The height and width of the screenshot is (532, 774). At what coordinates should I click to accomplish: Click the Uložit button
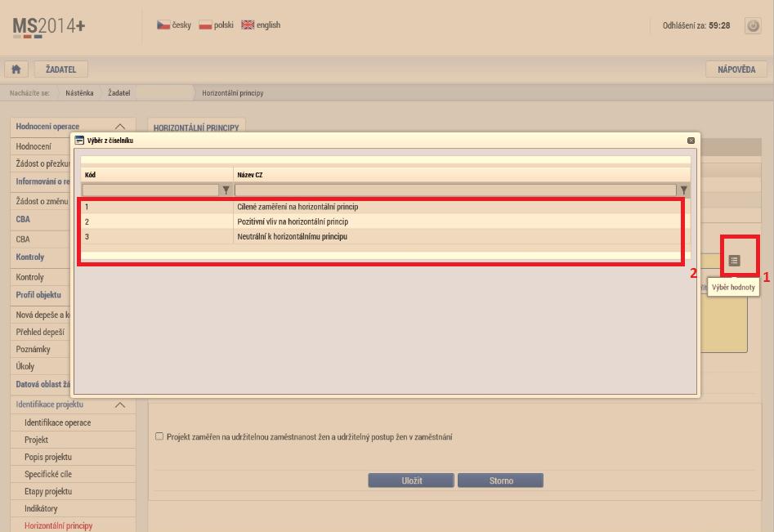click(x=411, y=481)
